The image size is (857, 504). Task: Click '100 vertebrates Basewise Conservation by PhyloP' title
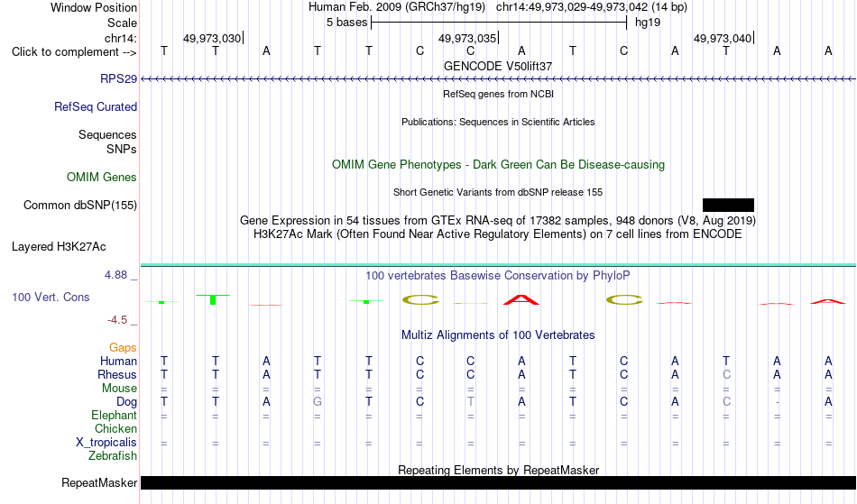tap(498, 275)
